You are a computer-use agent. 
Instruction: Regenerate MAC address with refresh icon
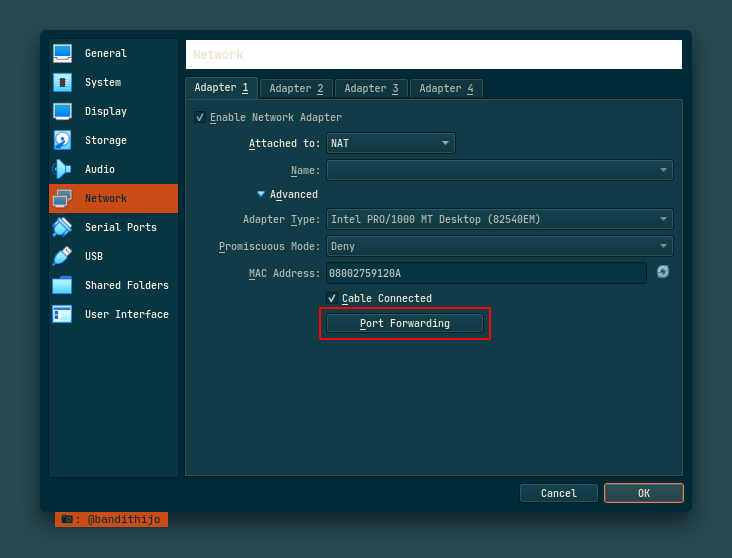pos(663,272)
